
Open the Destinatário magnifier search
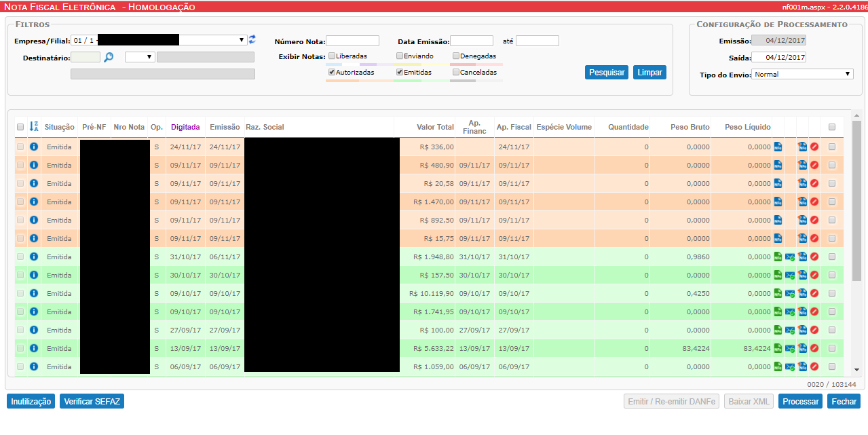click(109, 58)
